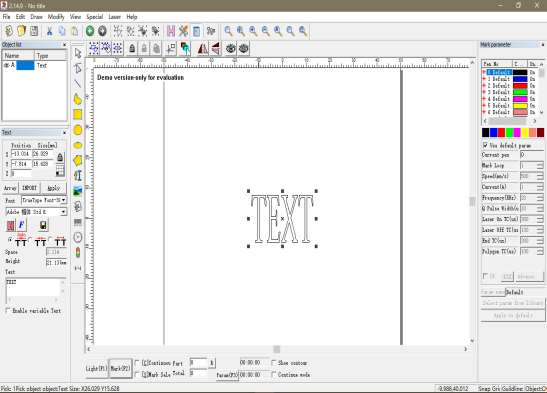This screenshot has height=393, width=547.
Task: Click the Mirror horizontal triangle icon
Action: 202,48
